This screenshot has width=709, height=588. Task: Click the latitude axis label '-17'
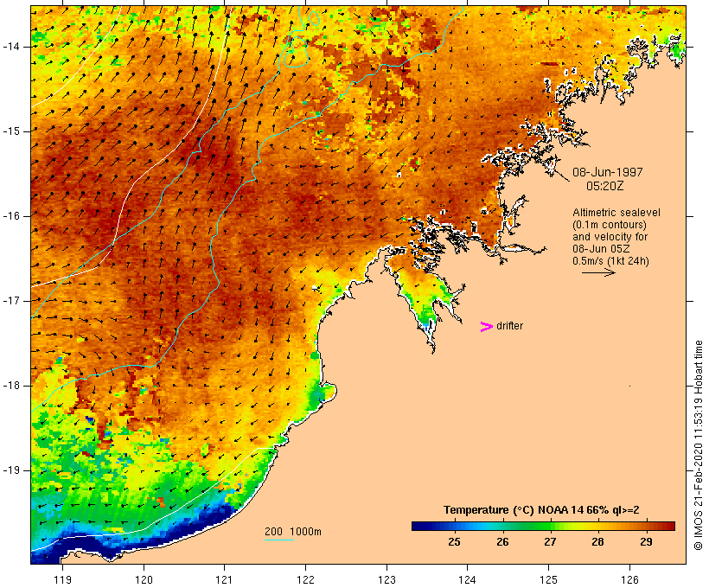[11, 301]
